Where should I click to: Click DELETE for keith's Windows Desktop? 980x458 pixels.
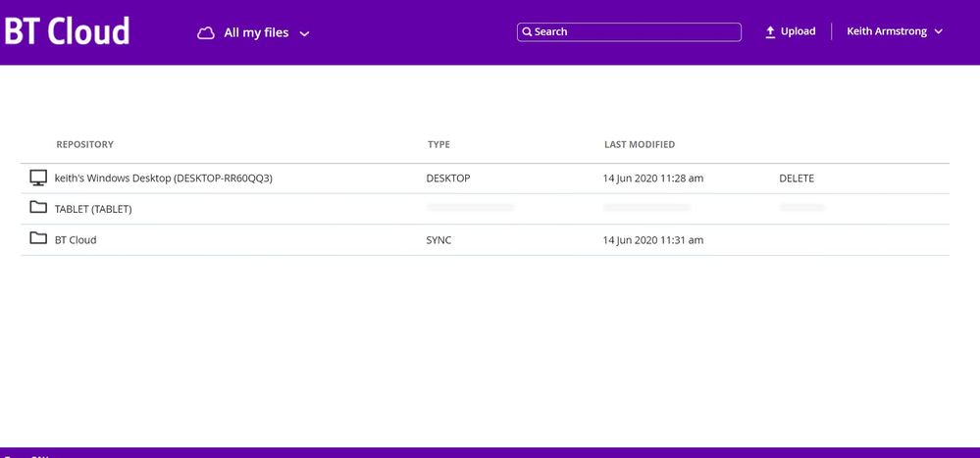pos(797,178)
